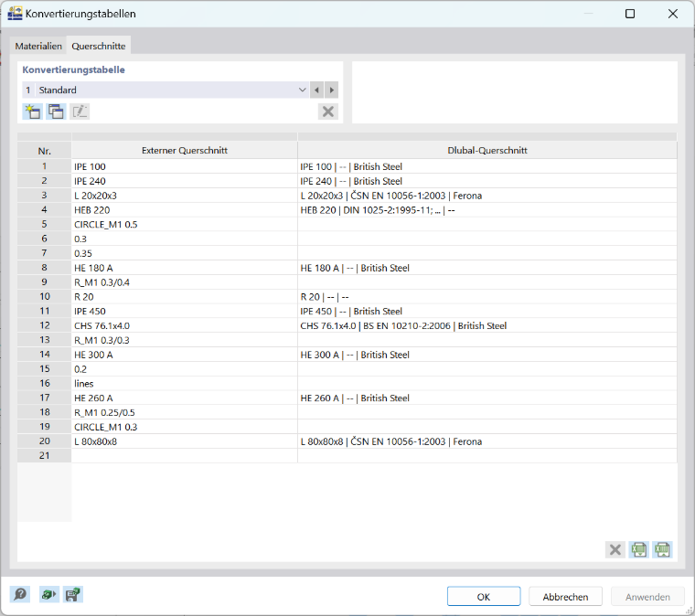Go to next conversion table arrow
695x616 pixels.
point(332,90)
